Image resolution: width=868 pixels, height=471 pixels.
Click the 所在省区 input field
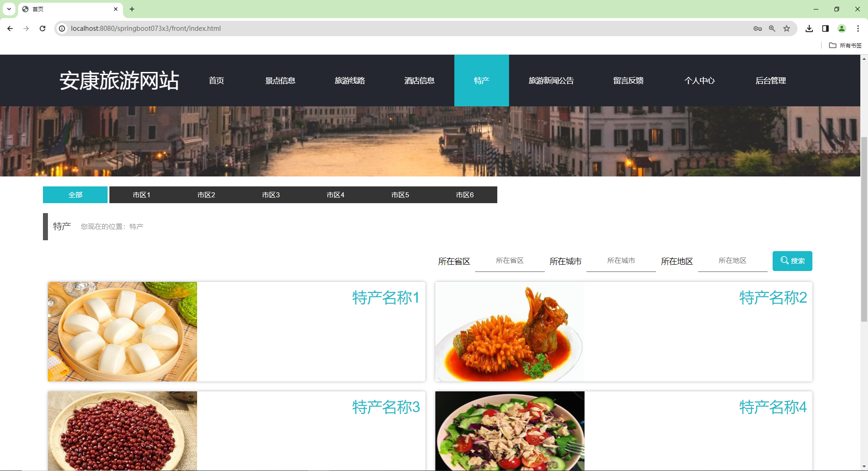coord(510,261)
